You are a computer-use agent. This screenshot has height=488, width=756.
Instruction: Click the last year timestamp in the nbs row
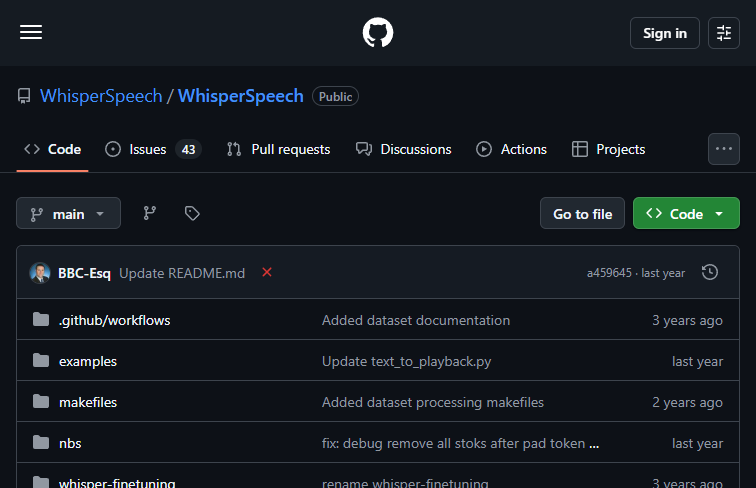click(x=697, y=443)
